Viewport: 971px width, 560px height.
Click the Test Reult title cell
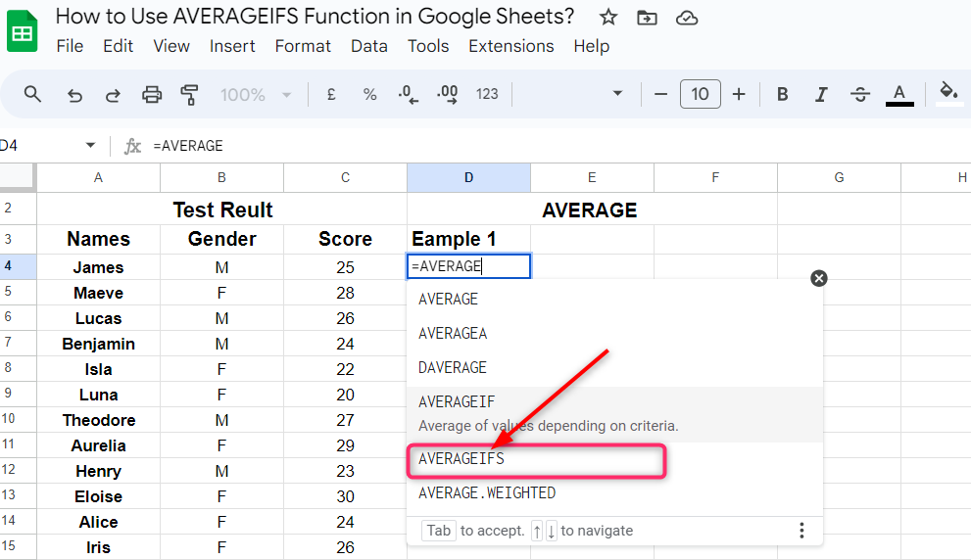click(x=222, y=210)
